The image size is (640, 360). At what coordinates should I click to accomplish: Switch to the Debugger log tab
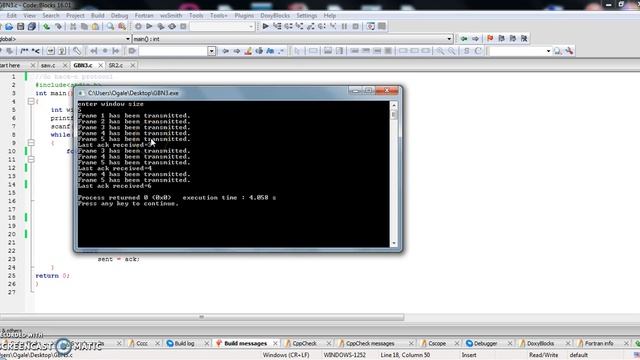(485, 344)
